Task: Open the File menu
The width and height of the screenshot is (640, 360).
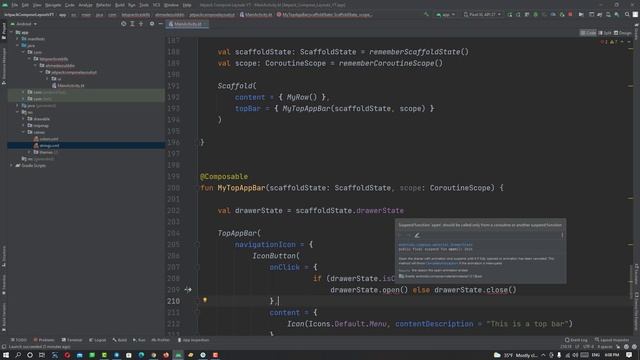Action: click(15, 5)
